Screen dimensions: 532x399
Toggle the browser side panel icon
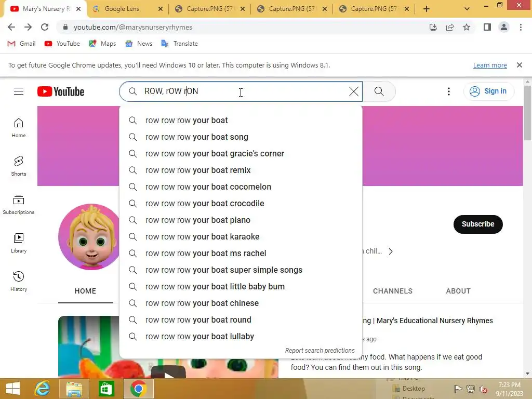pos(487,27)
